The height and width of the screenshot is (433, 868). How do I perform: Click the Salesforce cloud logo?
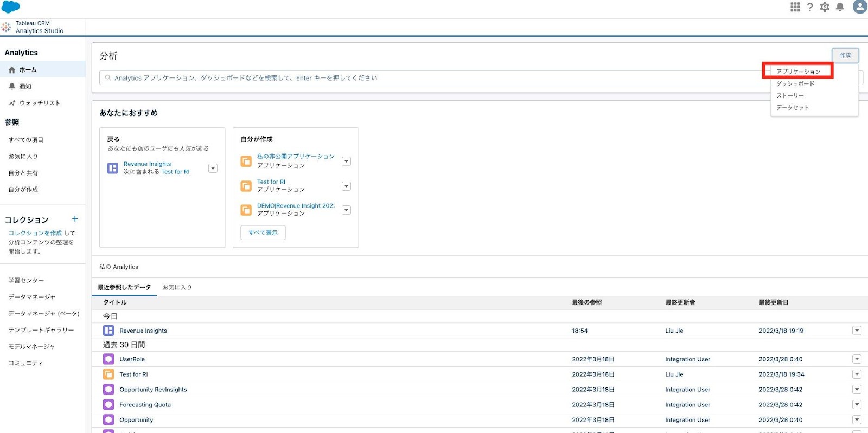tap(11, 7)
